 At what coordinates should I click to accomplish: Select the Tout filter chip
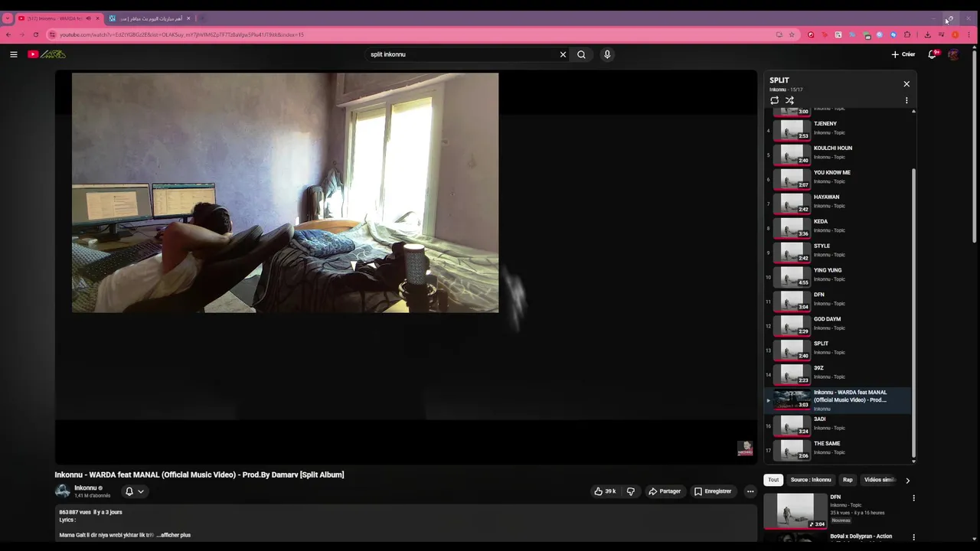pos(773,480)
